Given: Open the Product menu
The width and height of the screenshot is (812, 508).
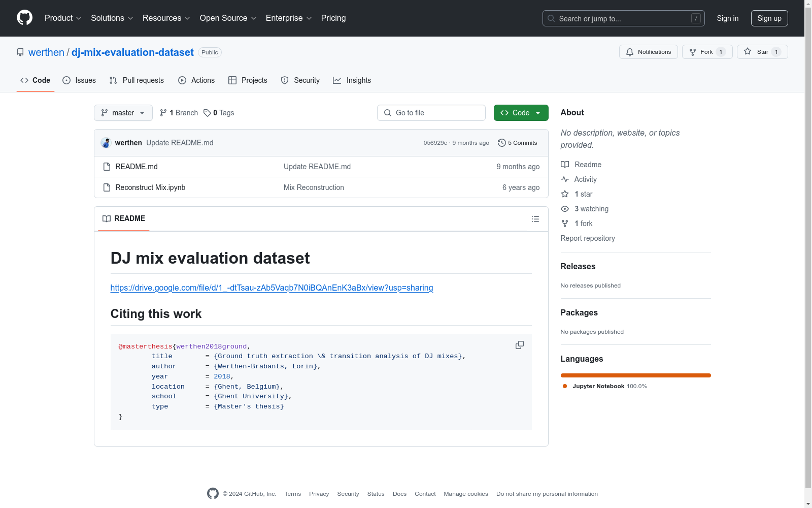Looking at the screenshot, I should coord(63,18).
